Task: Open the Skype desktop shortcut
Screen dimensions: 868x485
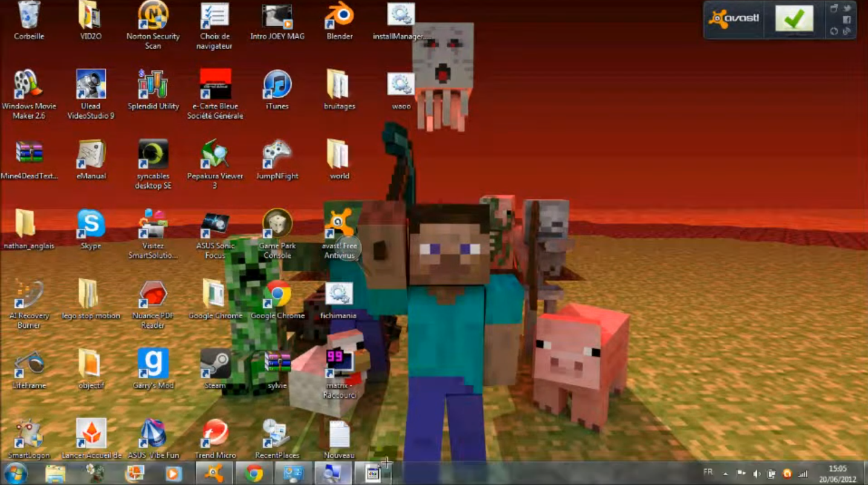Action: (x=91, y=224)
